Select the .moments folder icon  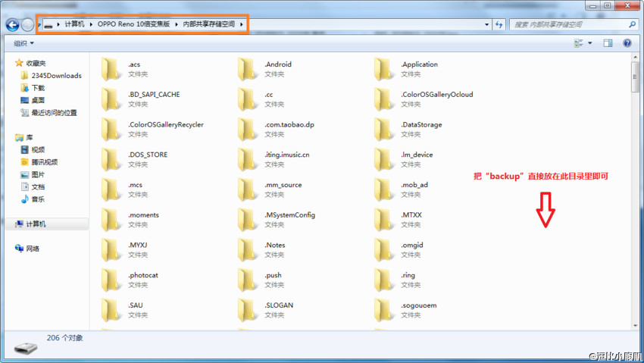pyautogui.click(x=111, y=219)
